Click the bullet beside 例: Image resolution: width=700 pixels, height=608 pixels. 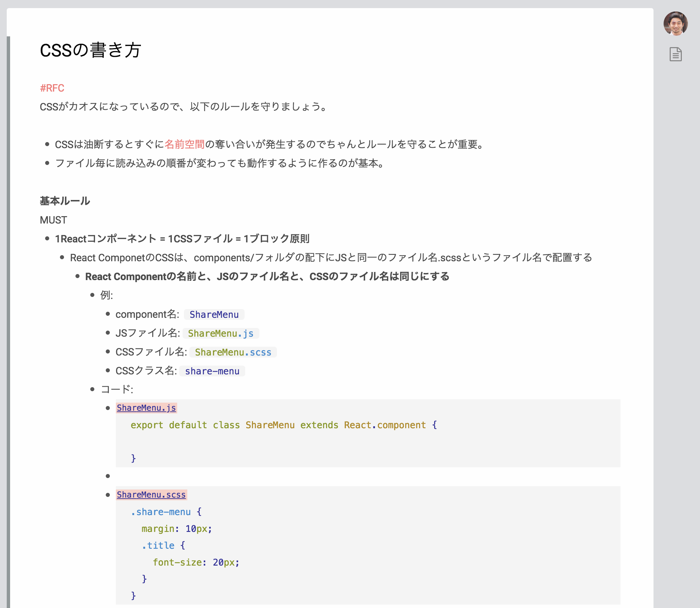pyautogui.click(x=92, y=295)
